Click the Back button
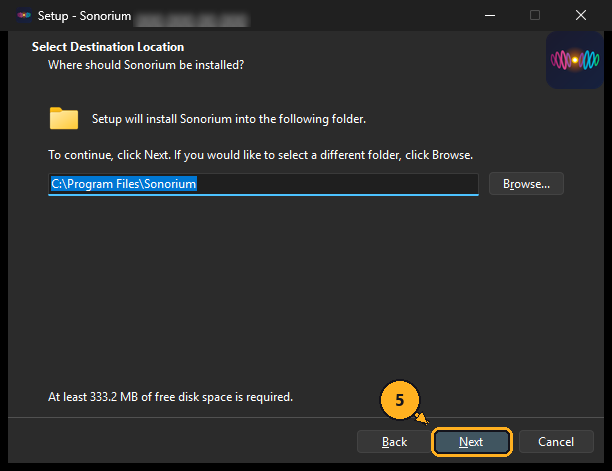 click(x=394, y=442)
